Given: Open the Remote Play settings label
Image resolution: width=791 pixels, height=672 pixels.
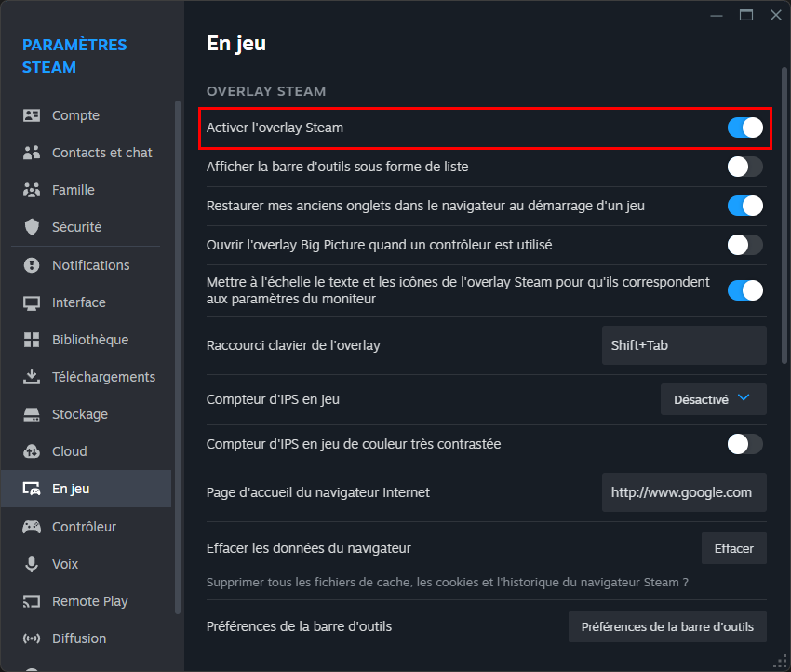Looking at the screenshot, I should point(89,601).
